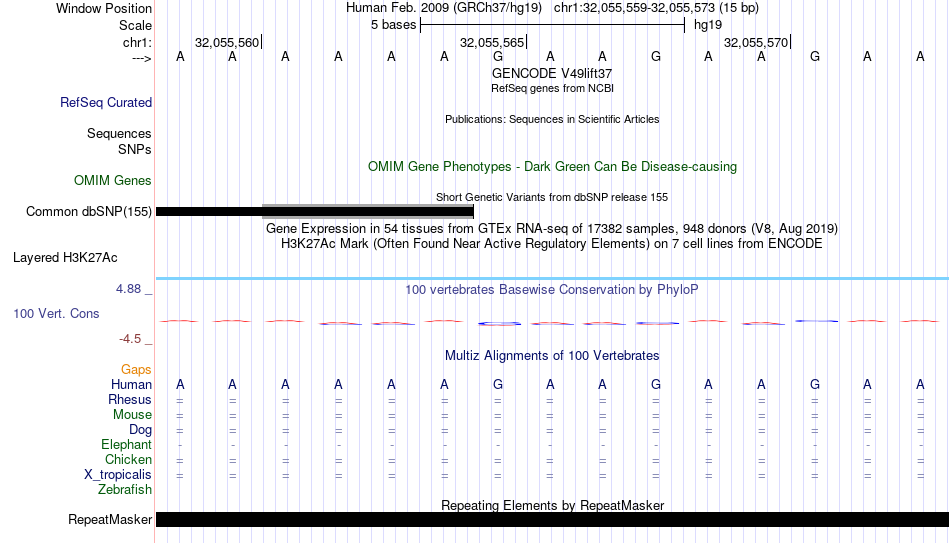The image size is (950, 543).
Task: Click the OMIM Gene Phenotypes title
Action: click(x=553, y=167)
